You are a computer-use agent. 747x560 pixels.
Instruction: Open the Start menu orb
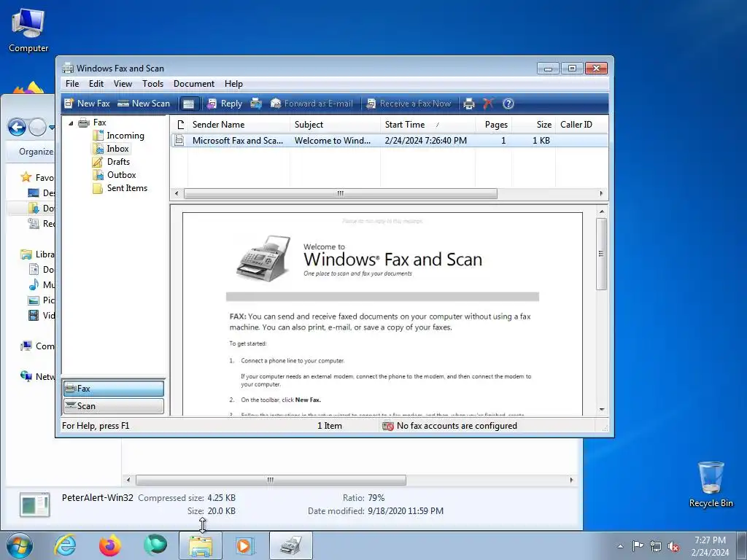point(20,545)
